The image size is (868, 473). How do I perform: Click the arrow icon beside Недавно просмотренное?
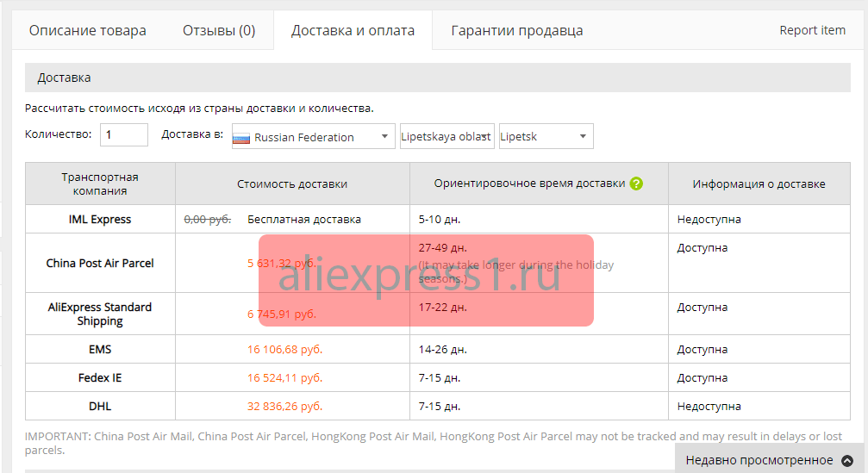point(847,460)
